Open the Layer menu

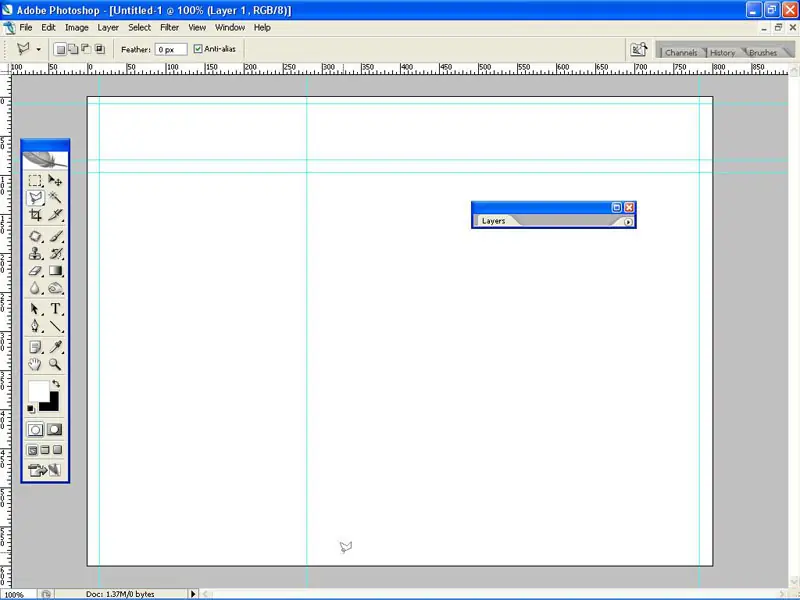tap(108, 28)
